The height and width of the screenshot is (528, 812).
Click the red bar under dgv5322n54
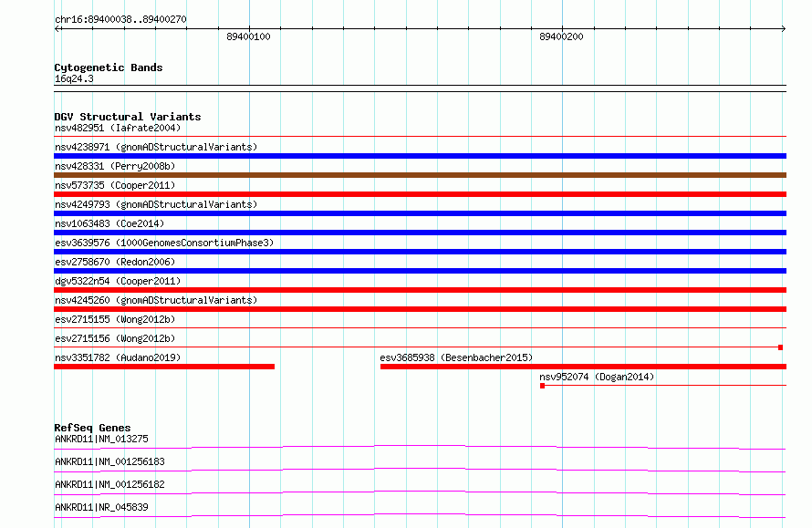pyautogui.click(x=420, y=290)
